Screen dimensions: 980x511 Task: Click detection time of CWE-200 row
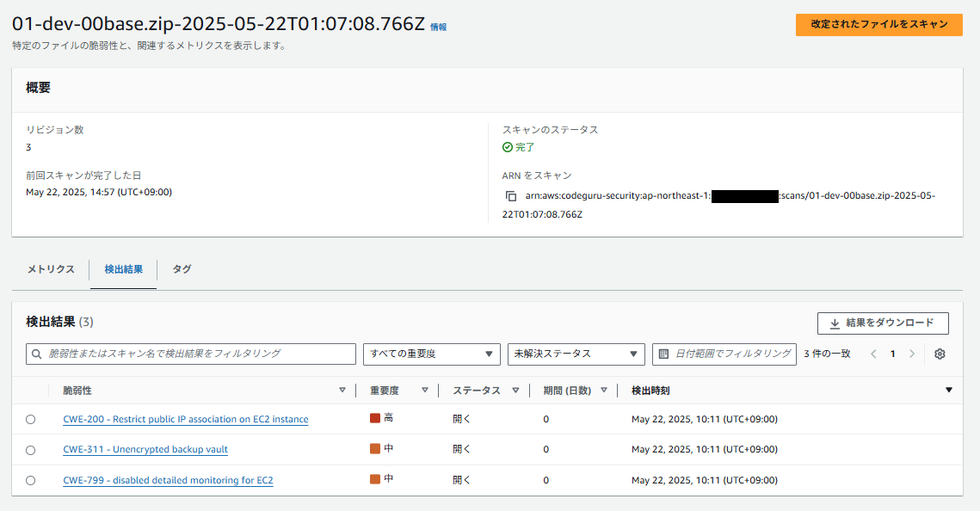click(705, 419)
